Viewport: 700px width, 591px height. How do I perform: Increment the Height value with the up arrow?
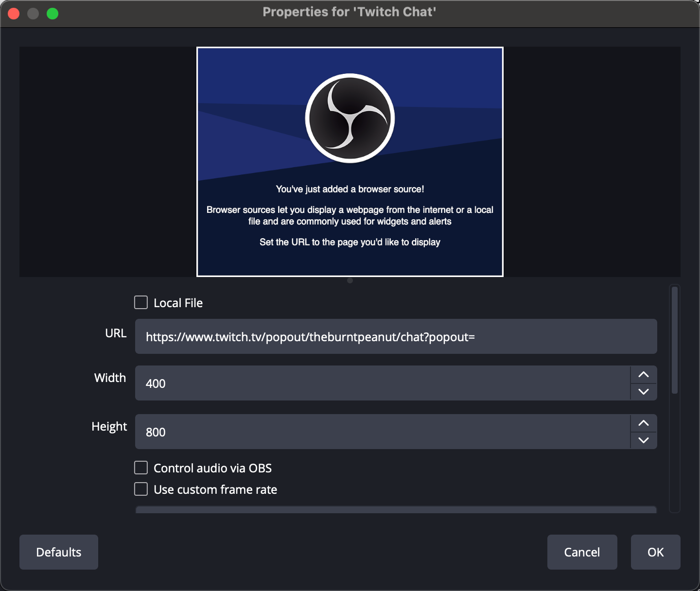[x=643, y=423]
